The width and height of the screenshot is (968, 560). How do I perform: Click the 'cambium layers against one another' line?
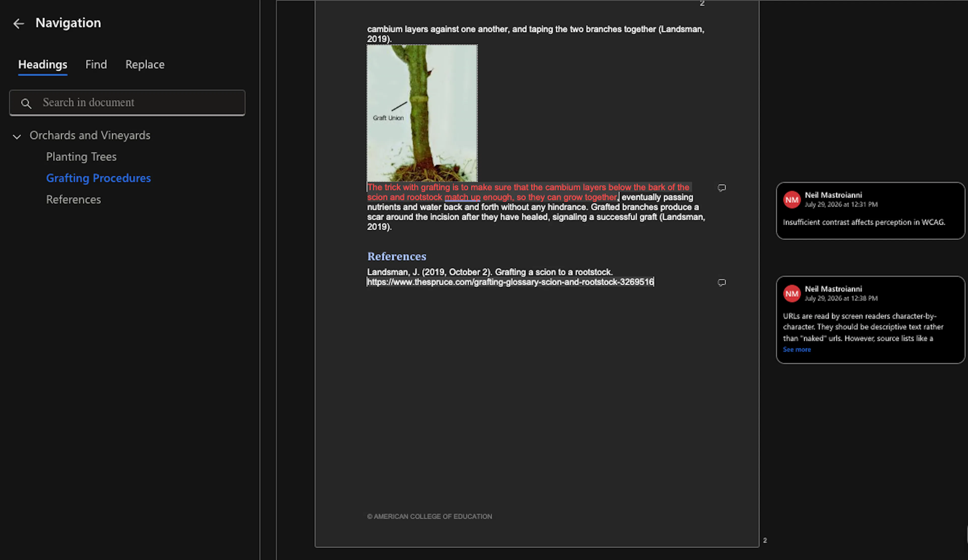535,29
